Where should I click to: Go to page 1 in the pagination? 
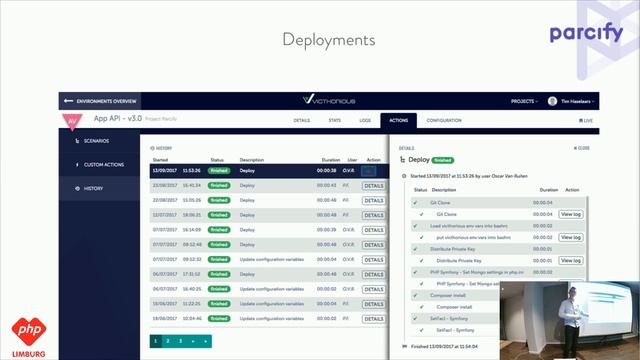156,341
